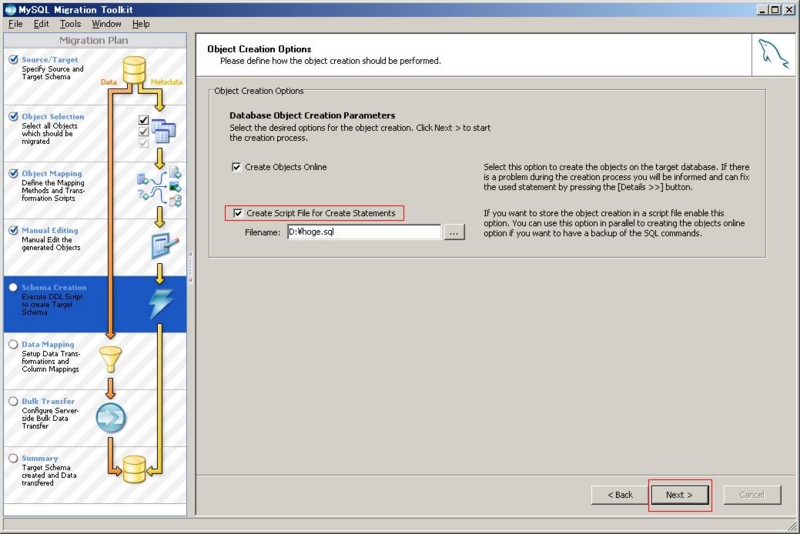Click the Object Selection tables icon

point(163,131)
